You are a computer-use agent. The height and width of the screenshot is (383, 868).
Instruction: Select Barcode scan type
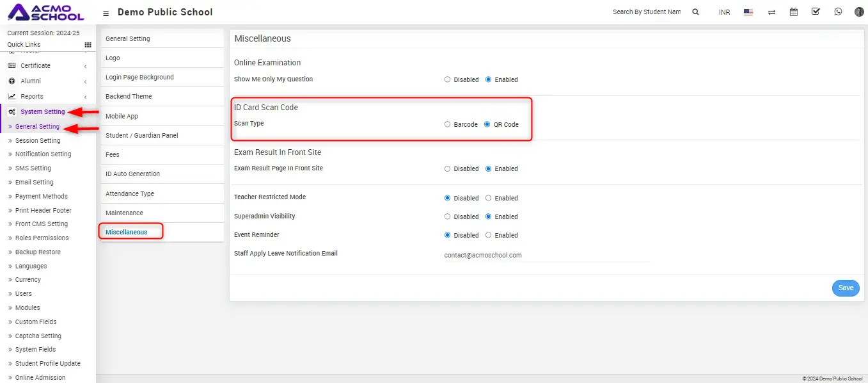point(448,124)
